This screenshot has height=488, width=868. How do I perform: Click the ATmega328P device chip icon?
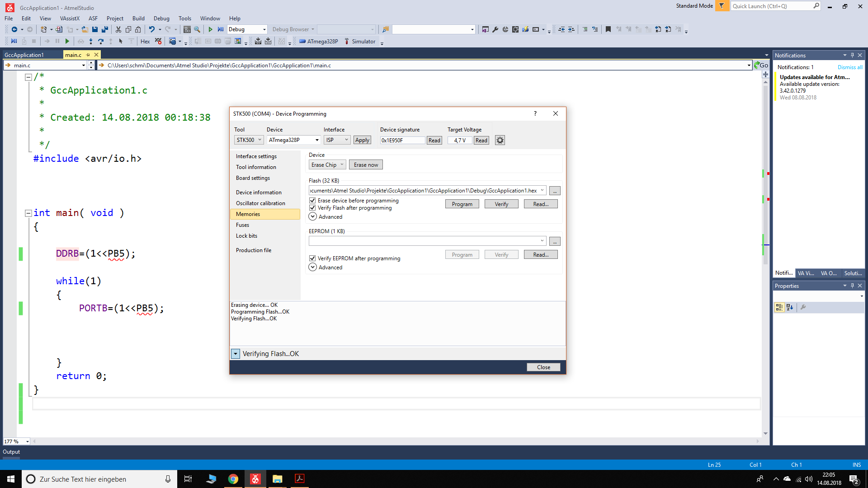click(302, 42)
